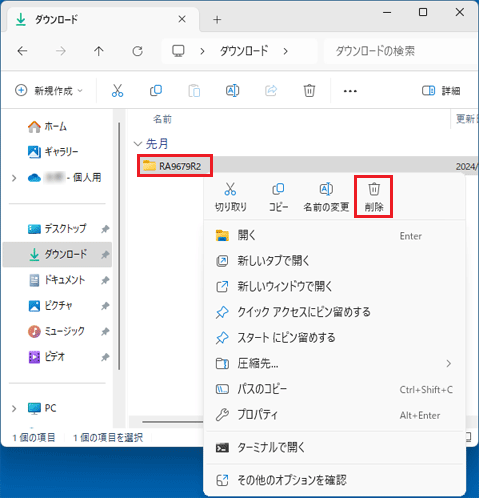The width and height of the screenshot is (479, 498).
Task: Open ピクチャ in the navigation pane
Action: 50,306
